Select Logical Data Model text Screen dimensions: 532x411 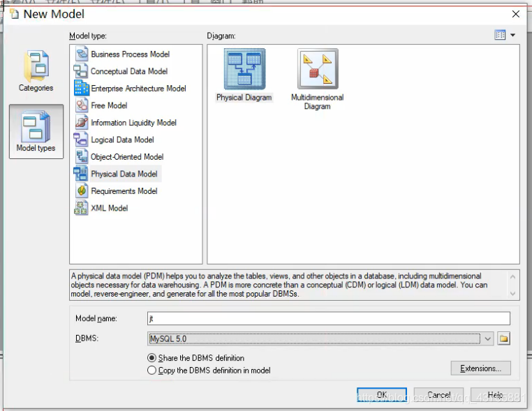[x=122, y=140]
